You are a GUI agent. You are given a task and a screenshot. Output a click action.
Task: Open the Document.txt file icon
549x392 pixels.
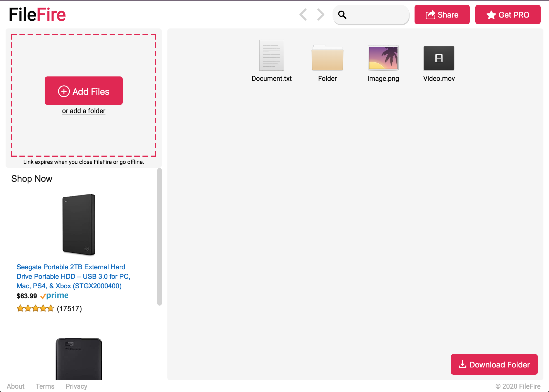coord(271,55)
